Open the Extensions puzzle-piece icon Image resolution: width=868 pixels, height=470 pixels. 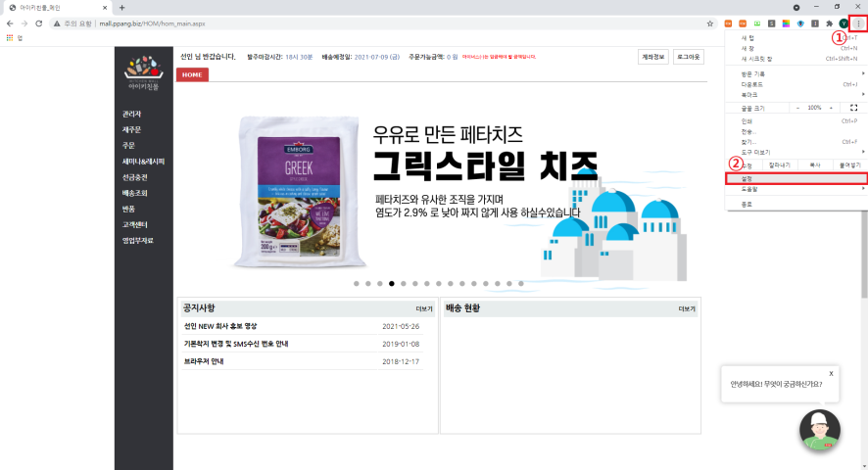(x=829, y=23)
